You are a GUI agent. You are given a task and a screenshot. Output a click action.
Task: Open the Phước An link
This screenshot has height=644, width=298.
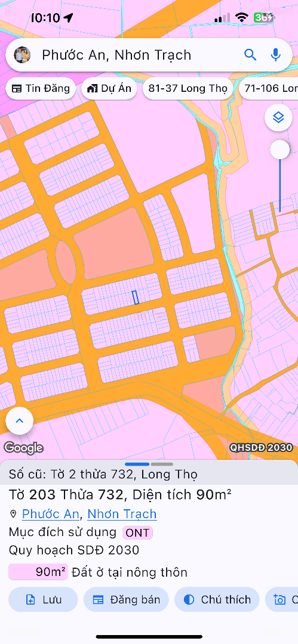pos(51,514)
